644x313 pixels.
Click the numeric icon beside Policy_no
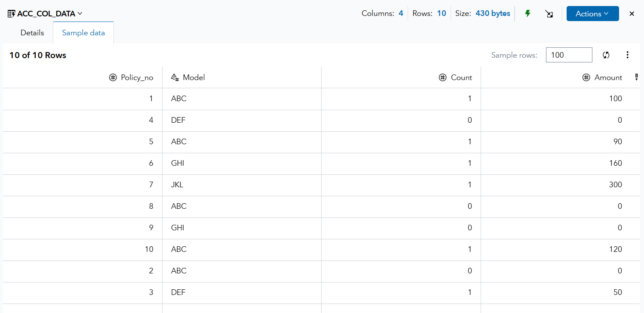(x=113, y=77)
